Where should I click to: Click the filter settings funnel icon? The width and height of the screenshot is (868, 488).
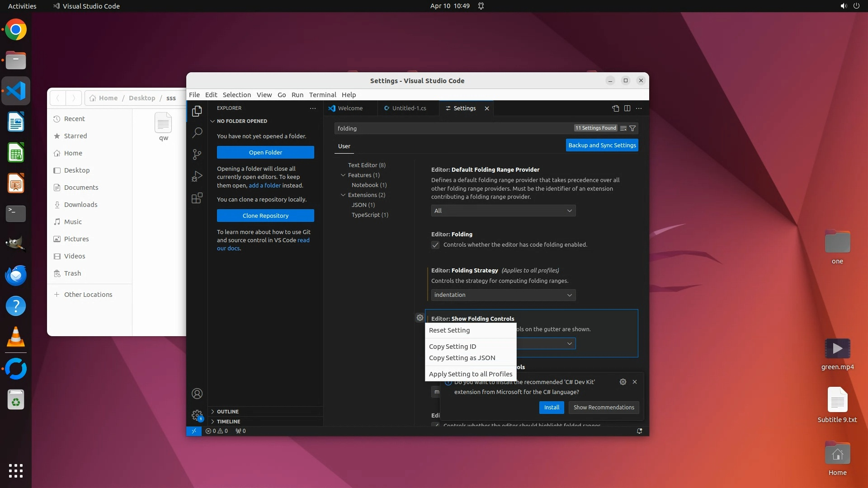coord(632,128)
